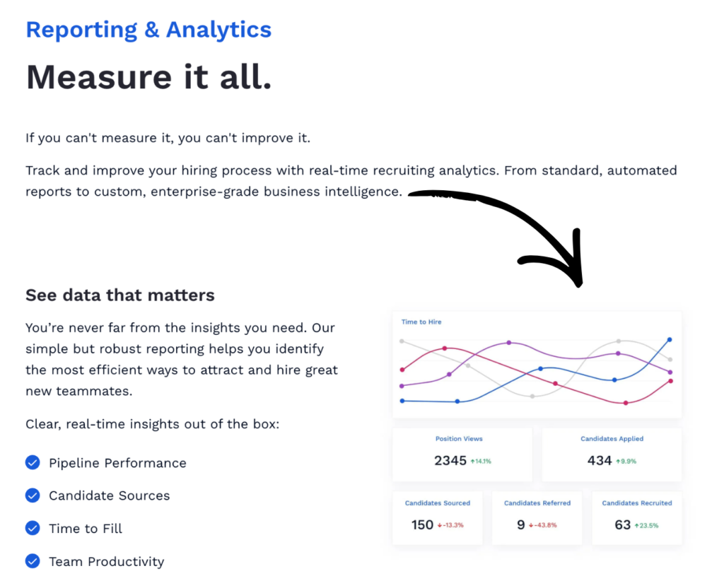Viewport: 724px width, 588px height.
Task: Expand the Candidates Applied stat card
Action: (x=612, y=454)
